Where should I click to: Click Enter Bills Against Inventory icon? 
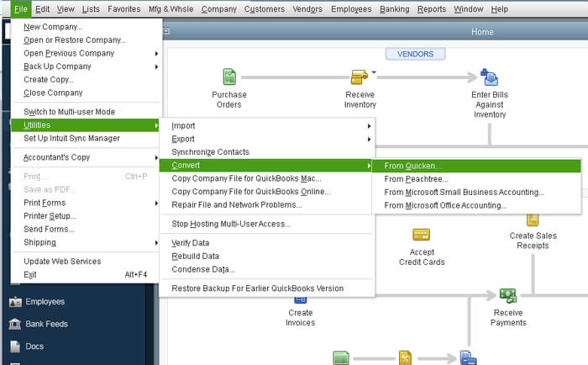489,78
